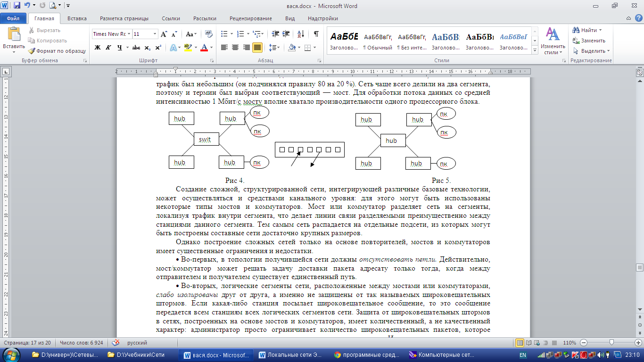Apply subscript formatting (x₂)
Image resolution: width=644 pixels, height=362 pixels.
147,48
